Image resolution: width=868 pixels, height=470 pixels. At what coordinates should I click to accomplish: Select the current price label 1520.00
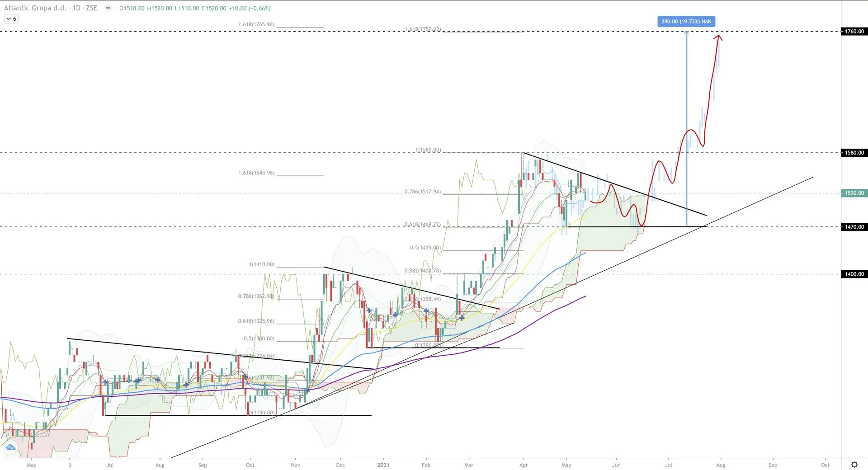tap(854, 193)
